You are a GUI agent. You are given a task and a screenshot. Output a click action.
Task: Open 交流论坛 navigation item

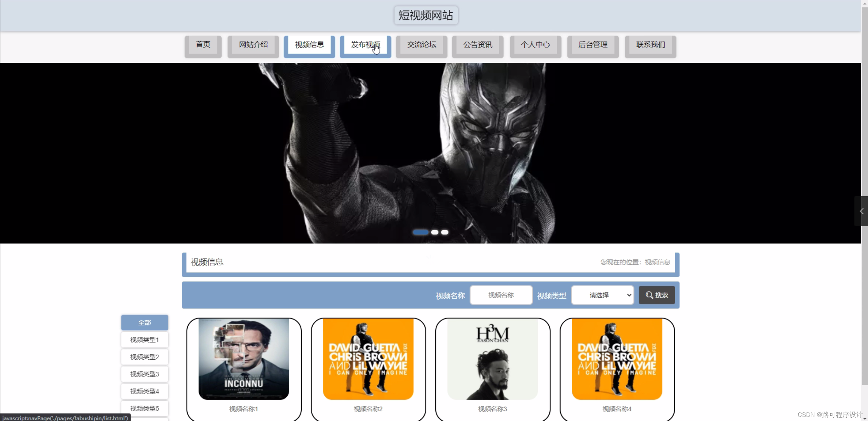point(421,45)
